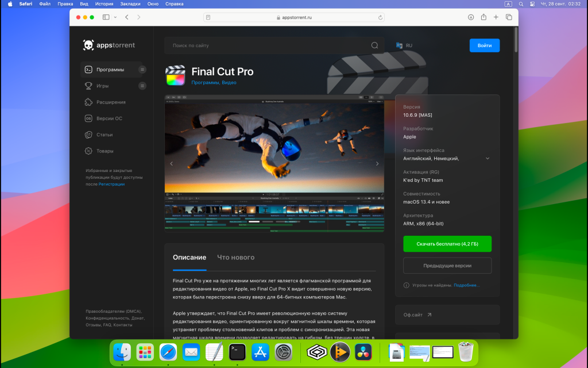Show tab overview

[509, 17]
